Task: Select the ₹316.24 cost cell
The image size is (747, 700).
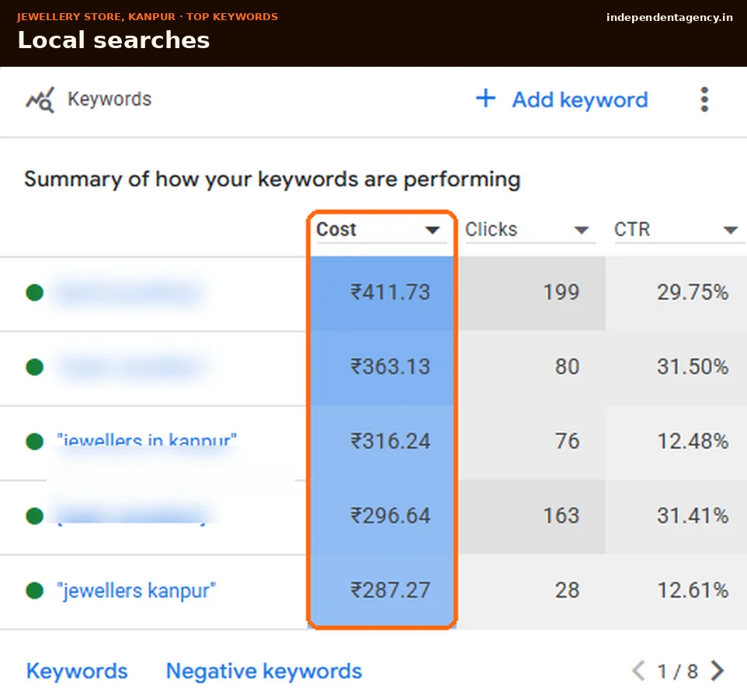Action: (x=381, y=442)
